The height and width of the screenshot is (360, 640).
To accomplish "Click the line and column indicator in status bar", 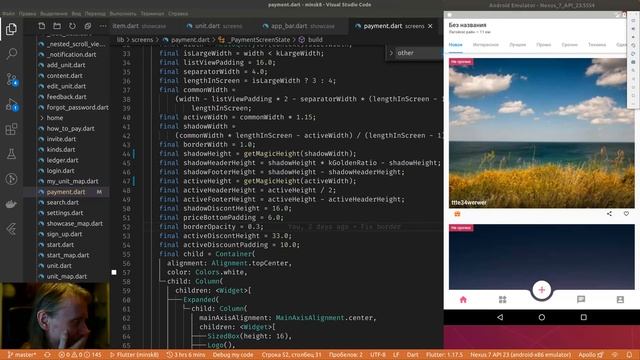I will 291,355.
